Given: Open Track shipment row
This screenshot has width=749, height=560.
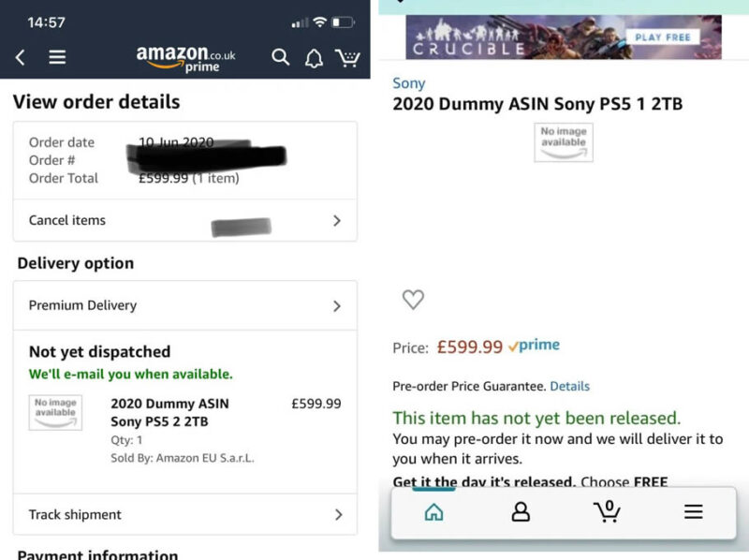Looking at the screenshot, I should 185,514.
